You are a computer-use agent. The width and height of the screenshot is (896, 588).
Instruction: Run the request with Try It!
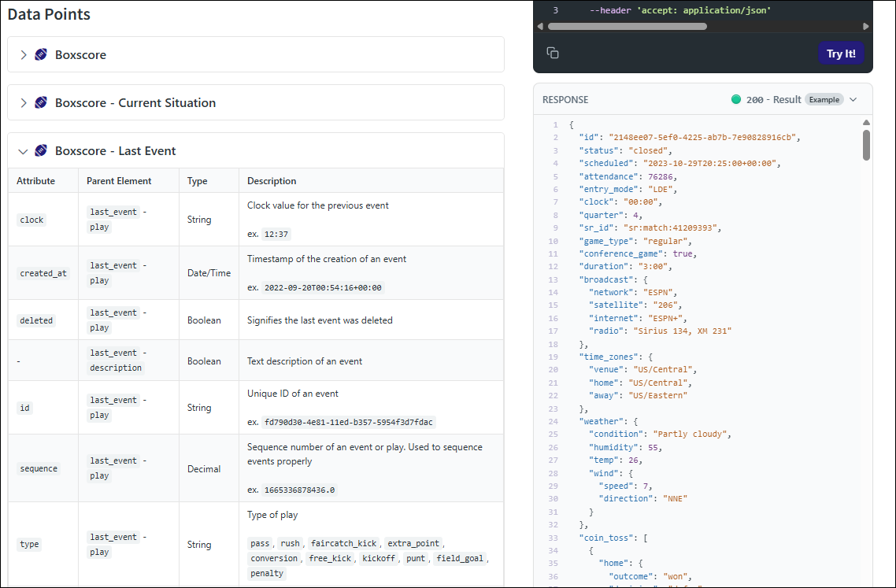pyautogui.click(x=840, y=54)
